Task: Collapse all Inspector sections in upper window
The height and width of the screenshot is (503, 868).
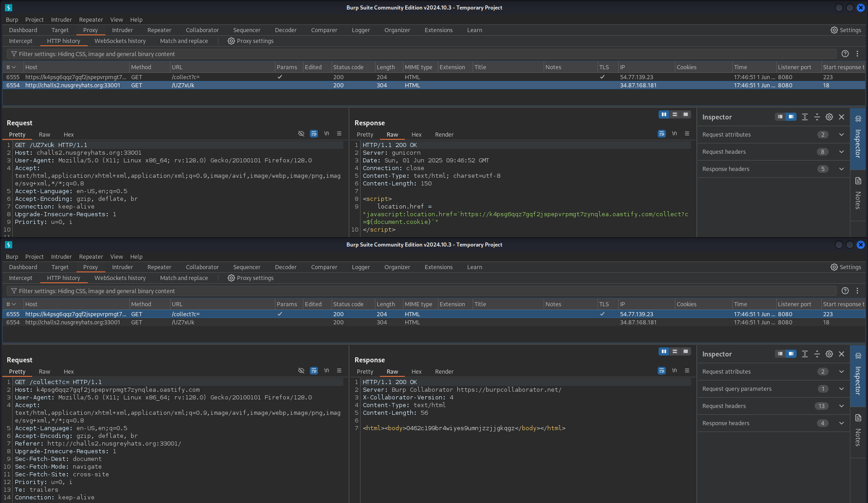Action: tap(817, 117)
